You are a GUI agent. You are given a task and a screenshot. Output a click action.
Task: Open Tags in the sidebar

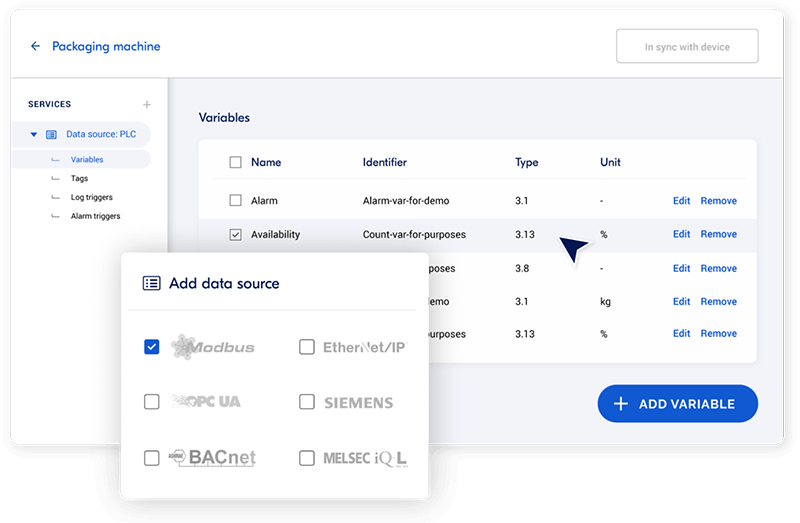tap(79, 179)
